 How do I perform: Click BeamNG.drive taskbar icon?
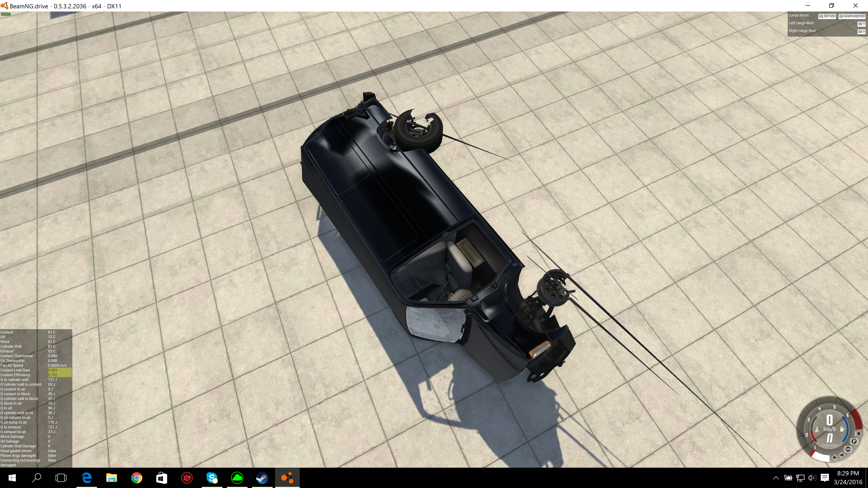[x=287, y=478]
